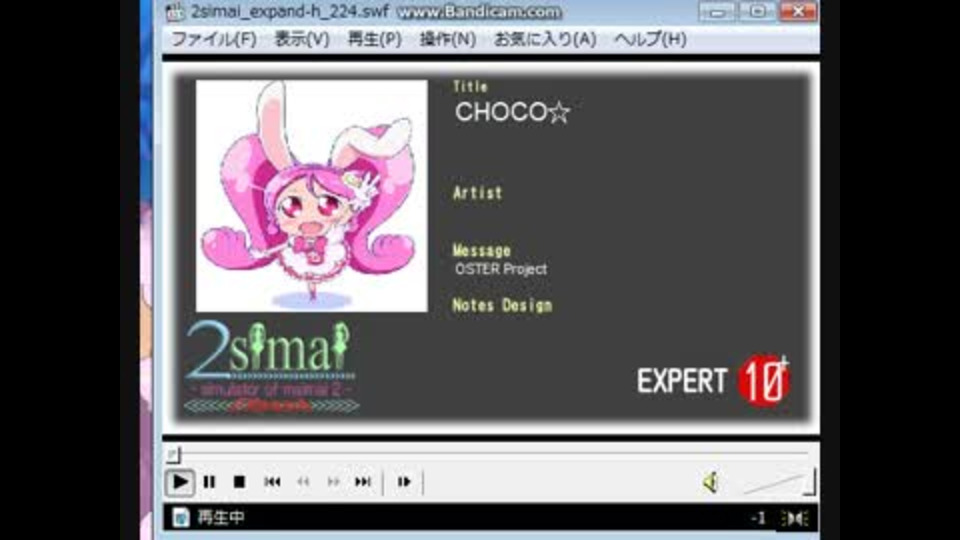Open the ヘルプ(H) menu

click(x=650, y=39)
